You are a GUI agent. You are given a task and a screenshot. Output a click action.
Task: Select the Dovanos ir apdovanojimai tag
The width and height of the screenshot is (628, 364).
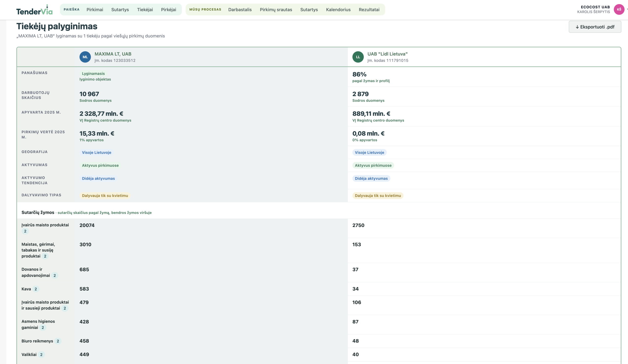40,272
